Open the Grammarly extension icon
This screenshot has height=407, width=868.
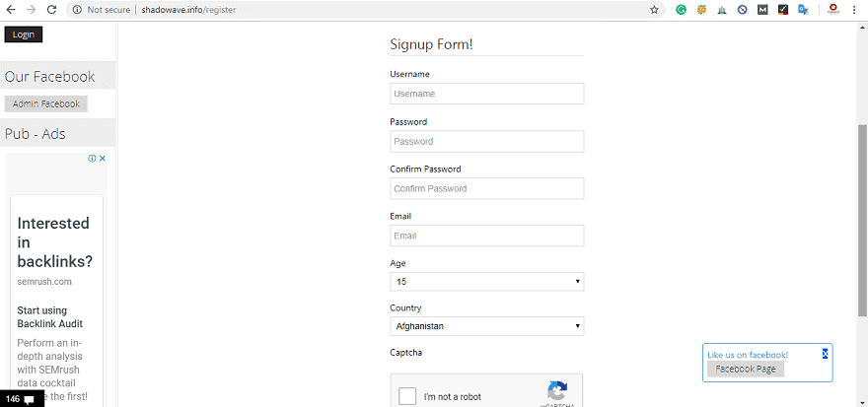[681, 9]
